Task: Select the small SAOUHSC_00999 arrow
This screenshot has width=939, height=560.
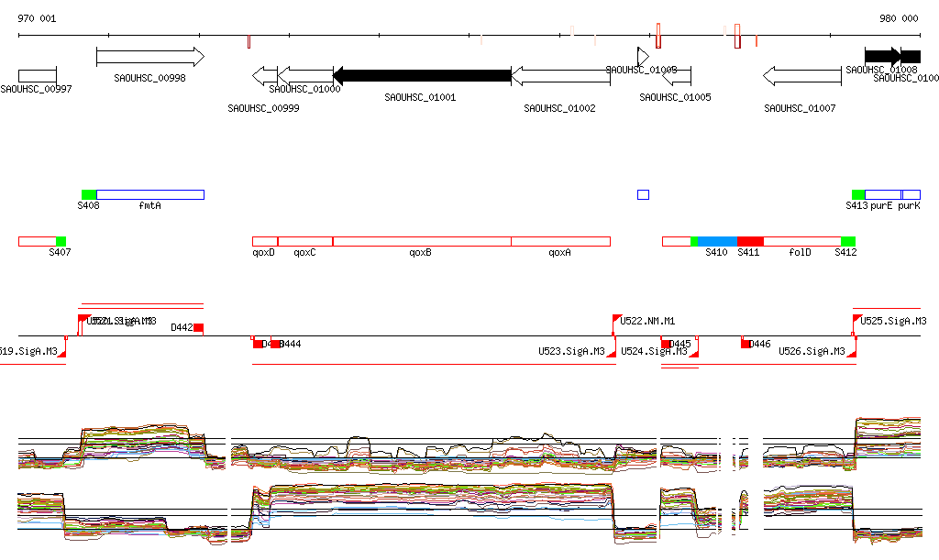Action: pyautogui.click(x=265, y=76)
